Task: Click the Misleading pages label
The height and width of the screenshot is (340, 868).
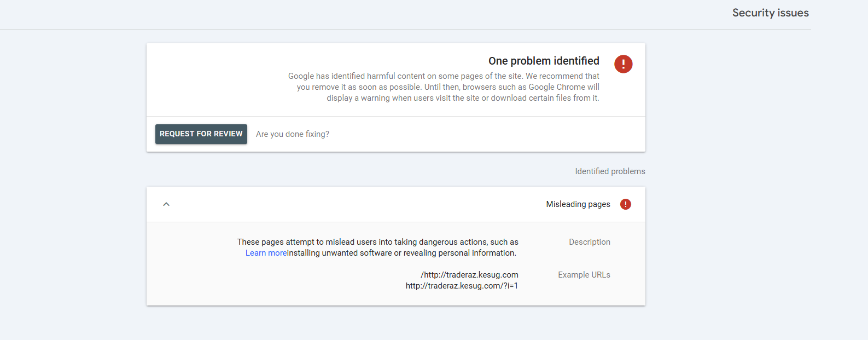Action: (x=578, y=204)
